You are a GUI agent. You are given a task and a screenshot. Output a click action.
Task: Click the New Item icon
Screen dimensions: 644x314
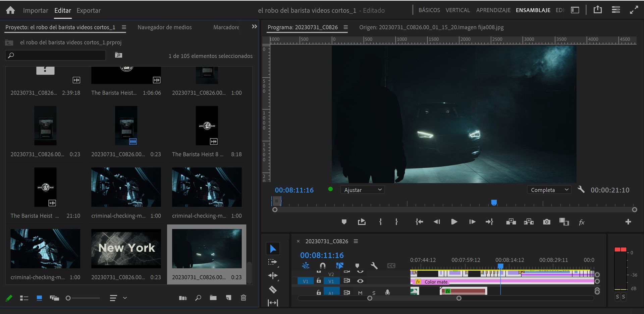click(228, 298)
